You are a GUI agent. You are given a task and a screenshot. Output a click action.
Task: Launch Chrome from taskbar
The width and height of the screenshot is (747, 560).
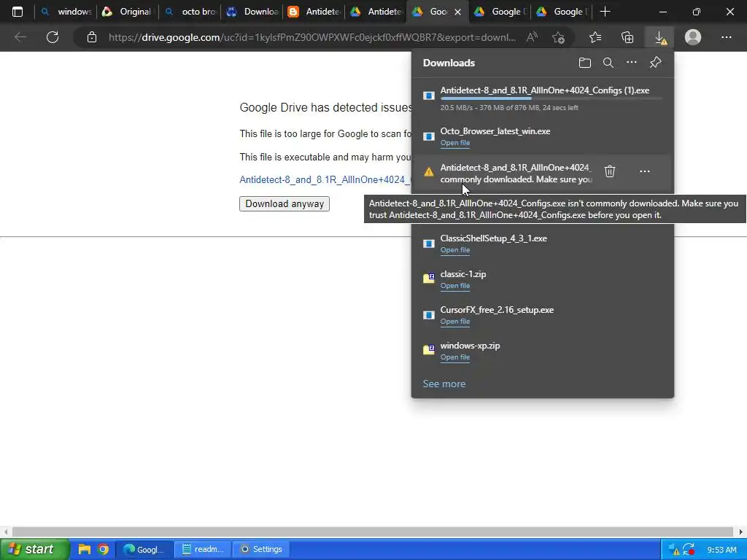(x=103, y=549)
